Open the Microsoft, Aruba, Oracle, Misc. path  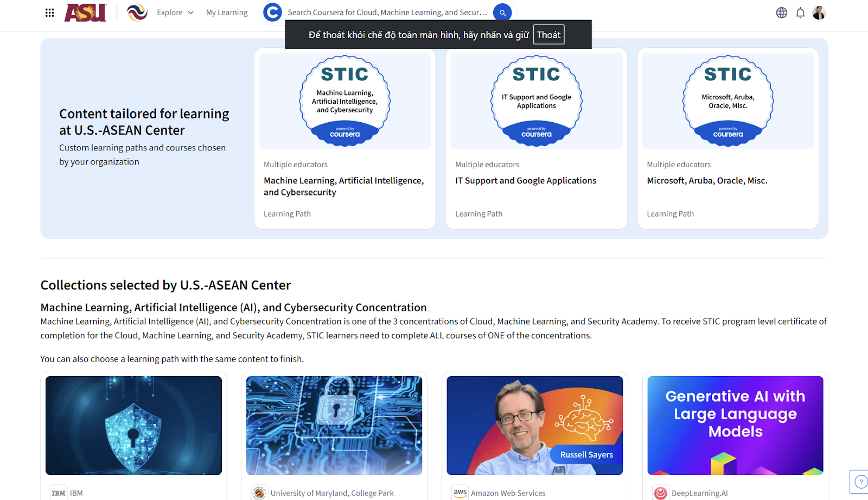[x=707, y=180]
